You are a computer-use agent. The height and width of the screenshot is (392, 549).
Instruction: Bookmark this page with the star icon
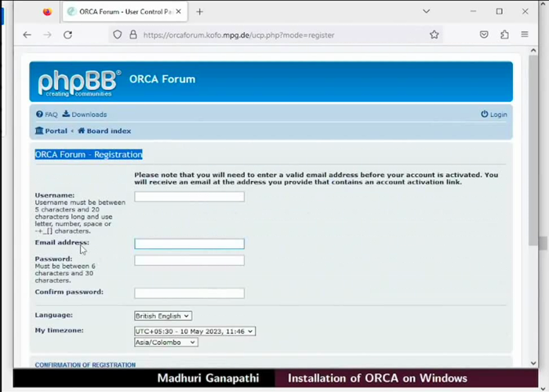434,34
